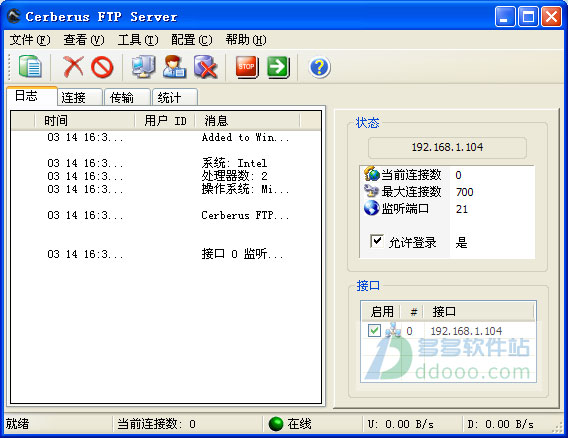Open the 配置(C) menu

pos(192,39)
